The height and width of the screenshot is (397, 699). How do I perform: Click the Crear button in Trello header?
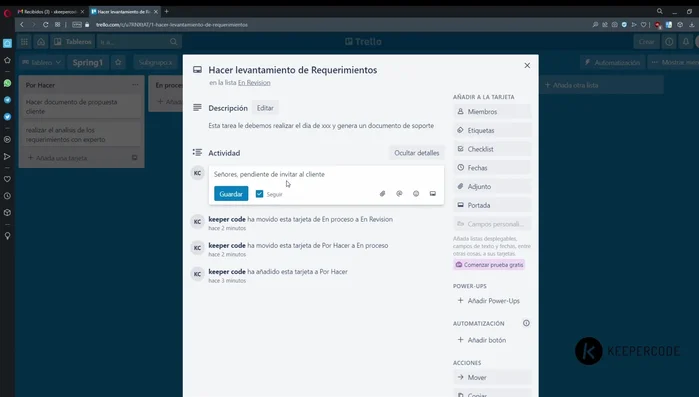coord(646,42)
